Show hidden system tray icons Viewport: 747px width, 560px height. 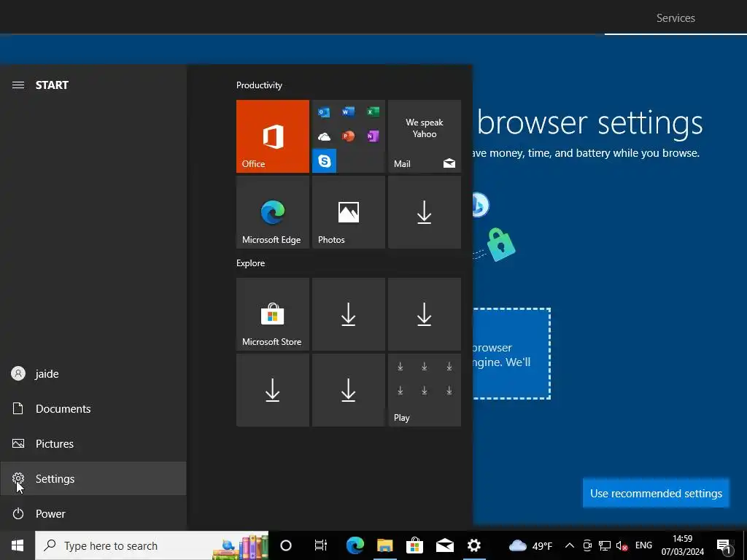[569, 545]
